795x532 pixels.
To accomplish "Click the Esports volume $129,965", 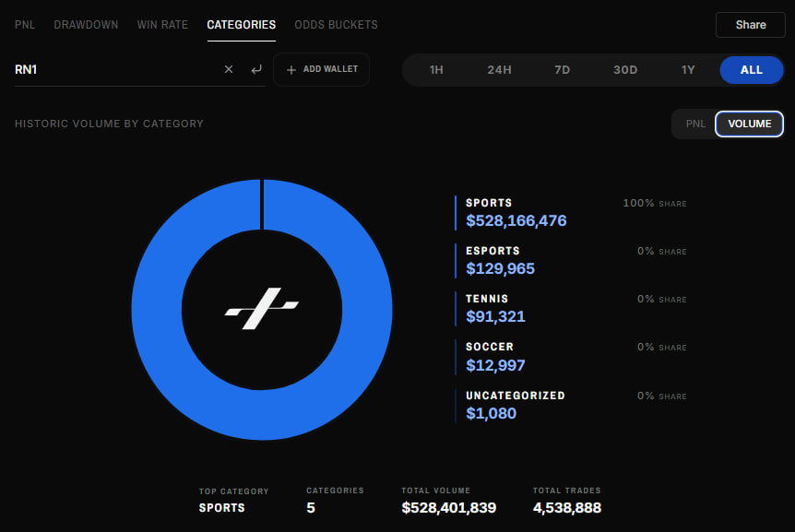I will tap(501, 268).
